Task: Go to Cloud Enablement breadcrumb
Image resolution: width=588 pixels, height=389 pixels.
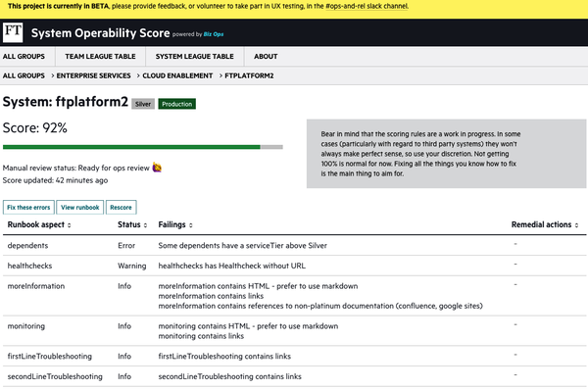Action: [x=177, y=75]
